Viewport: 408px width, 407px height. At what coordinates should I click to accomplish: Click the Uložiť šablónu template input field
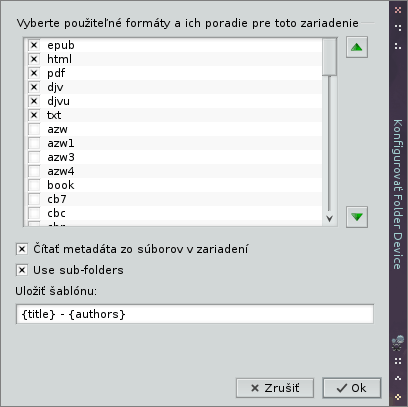[x=195, y=314]
